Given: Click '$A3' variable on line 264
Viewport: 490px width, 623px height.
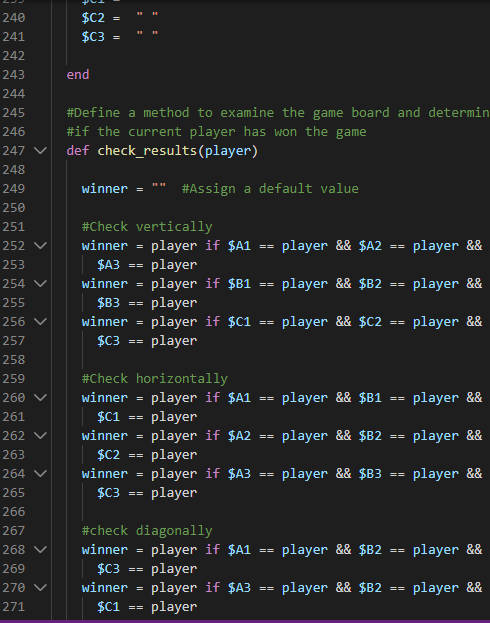Looking at the screenshot, I should point(239,474).
